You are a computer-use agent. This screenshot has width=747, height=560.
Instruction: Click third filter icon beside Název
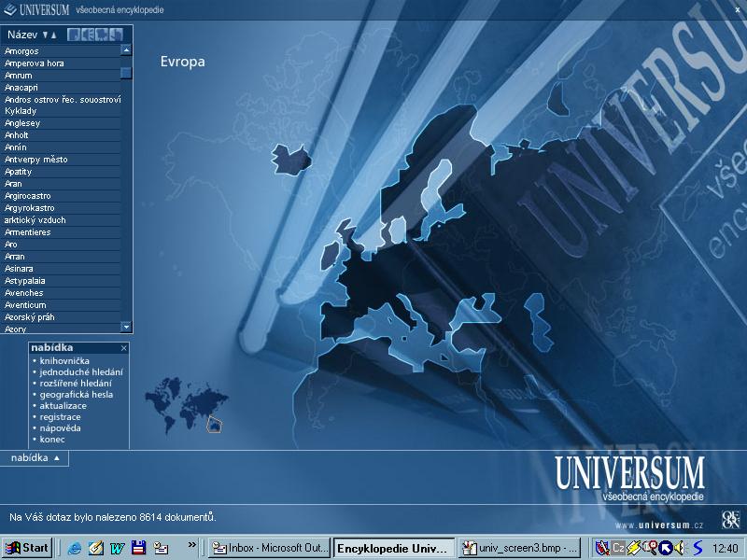pyautogui.click(x=102, y=35)
